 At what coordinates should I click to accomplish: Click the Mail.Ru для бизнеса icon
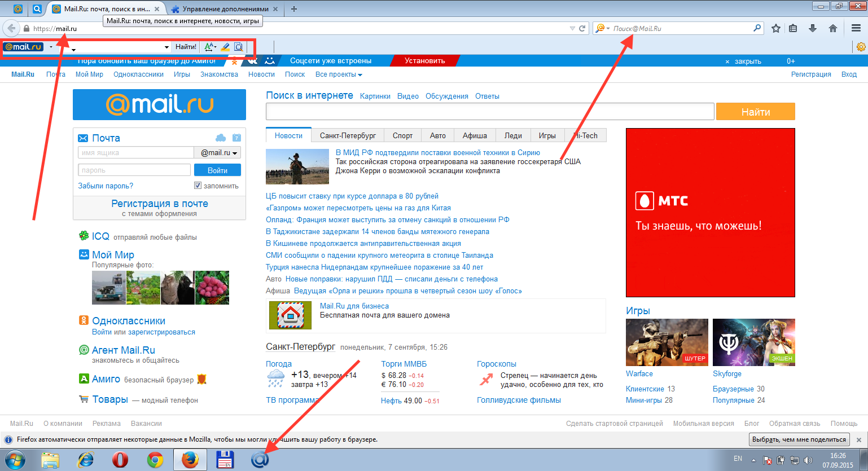pos(290,315)
